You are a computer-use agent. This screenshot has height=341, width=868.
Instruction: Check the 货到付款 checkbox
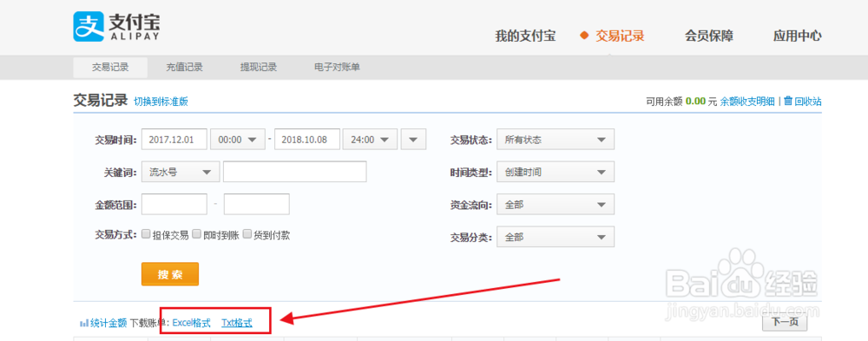pyautogui.click(x=247, y=233)
